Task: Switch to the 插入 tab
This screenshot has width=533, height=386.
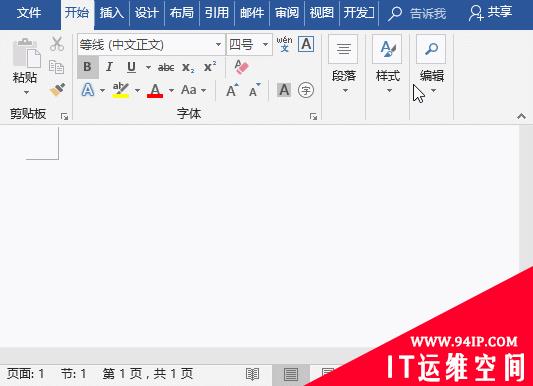Action: tap(111, 13)
